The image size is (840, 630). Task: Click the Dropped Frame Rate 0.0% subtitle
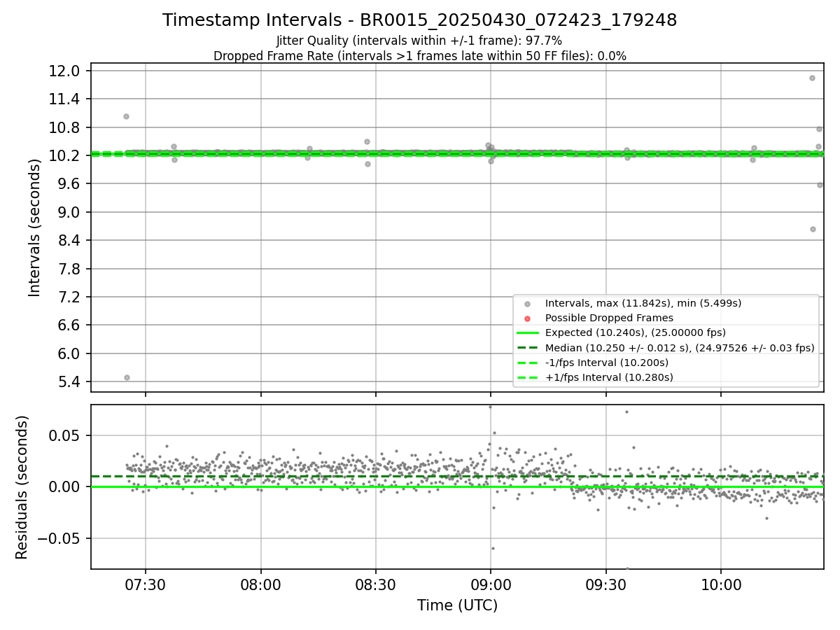tap(419, 56)
